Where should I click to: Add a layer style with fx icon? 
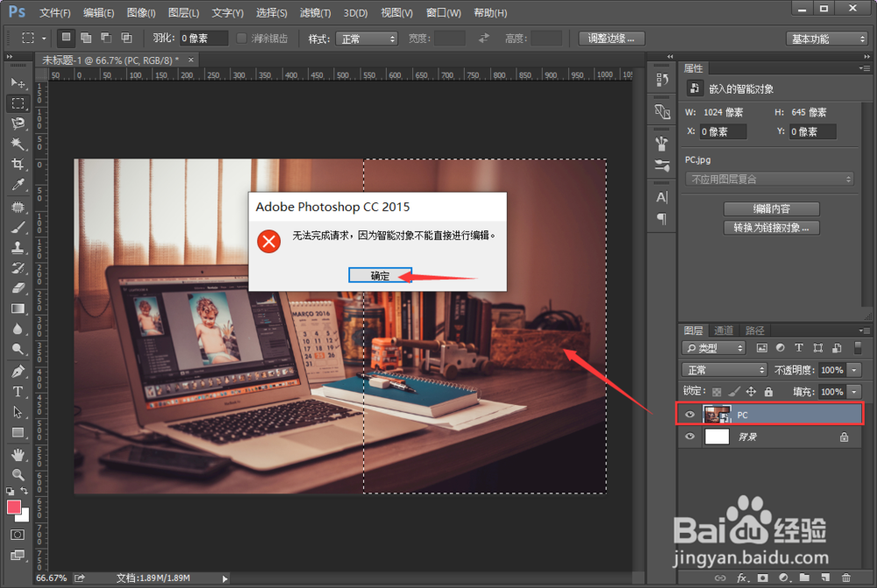(742, 577)
